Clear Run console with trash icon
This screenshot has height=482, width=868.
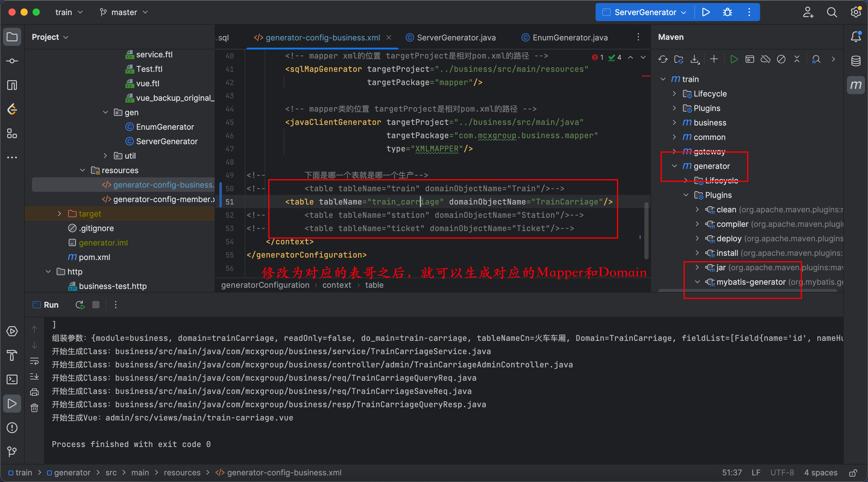point(34,408)
